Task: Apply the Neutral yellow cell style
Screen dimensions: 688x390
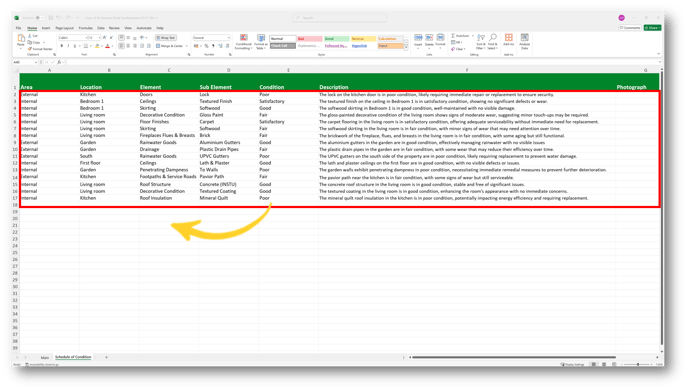Action: 363,39
